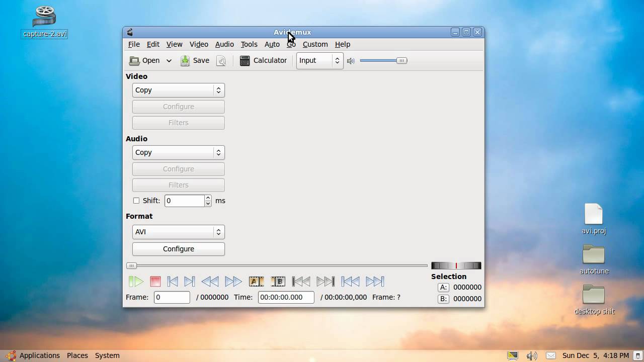Go to the previous frame

[x=172, y=282]
